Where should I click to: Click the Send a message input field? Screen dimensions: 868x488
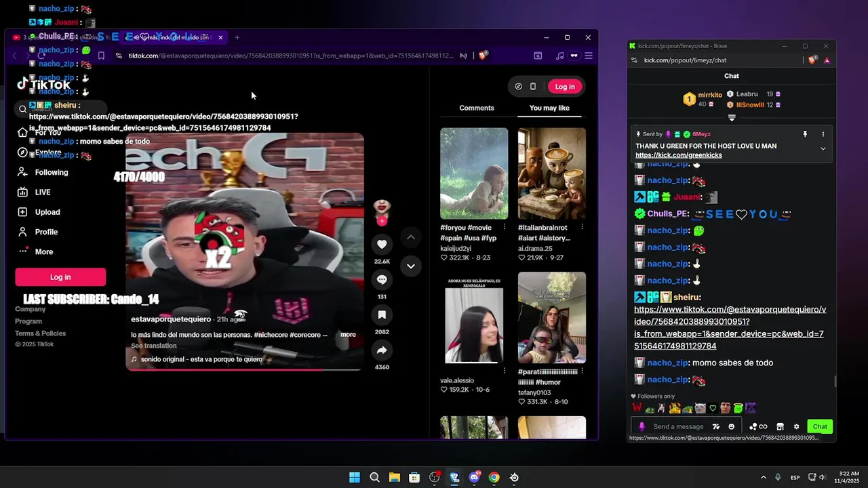click(x=678, y=426)
